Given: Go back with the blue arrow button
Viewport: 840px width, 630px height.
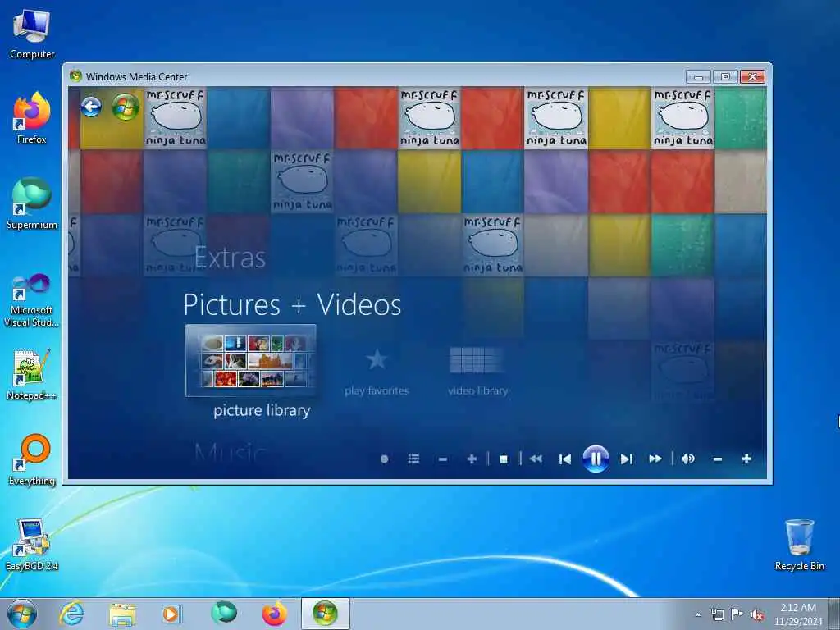Looking at the screenshot, I should pos(91,107).
